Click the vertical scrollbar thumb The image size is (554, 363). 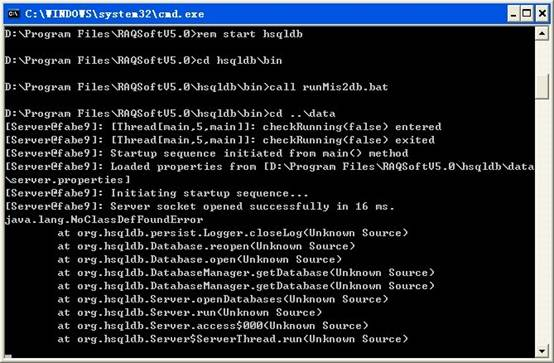542,86
